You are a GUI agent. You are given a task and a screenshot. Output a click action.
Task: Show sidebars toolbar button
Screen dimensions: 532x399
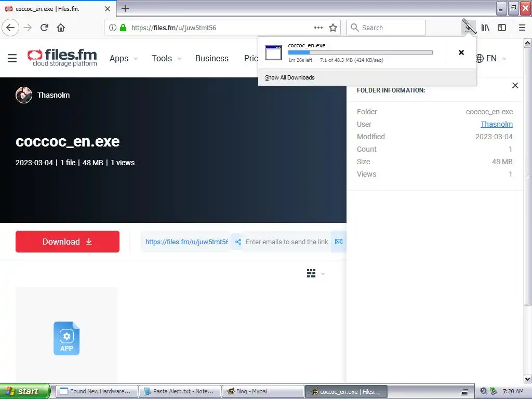[502, 28]
